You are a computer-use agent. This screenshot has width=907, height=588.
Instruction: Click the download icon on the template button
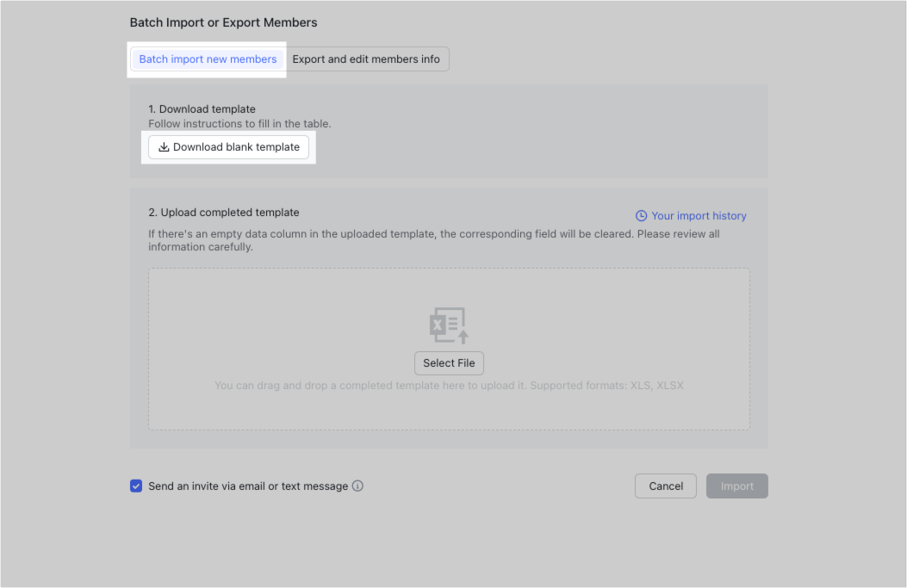163,147
